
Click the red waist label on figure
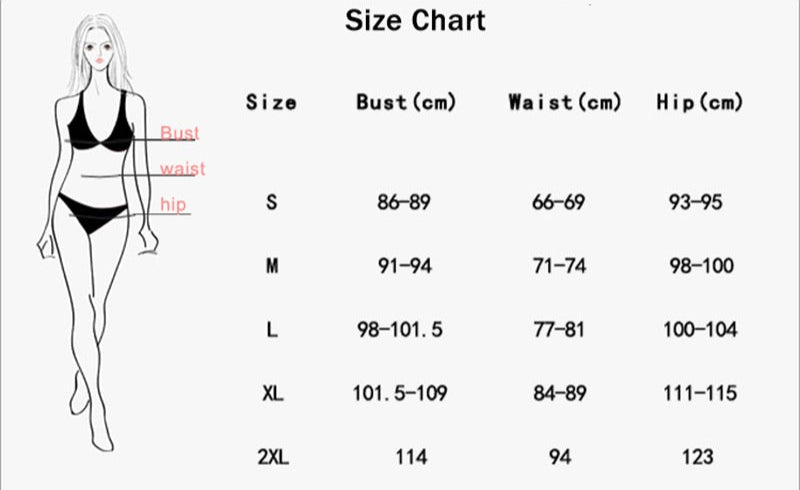tap(182, 169)
